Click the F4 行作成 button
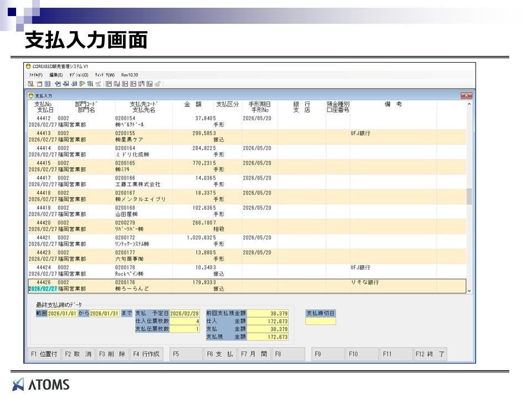The height and width of the screenshot is (399, 532). pos(146,354)
